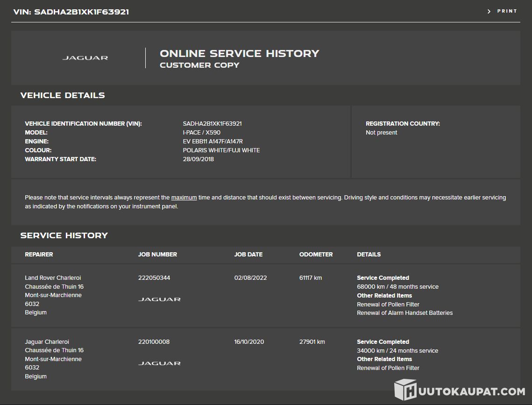Click the Jaguar logo in header banner
The image size is (532, 405).
click(x=85, y=58)
